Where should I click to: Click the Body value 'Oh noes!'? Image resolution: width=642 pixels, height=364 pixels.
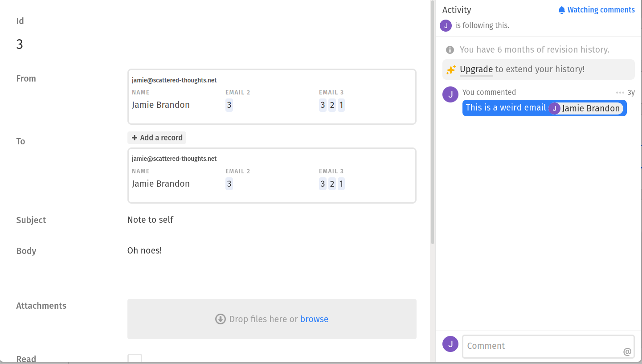(144, 250)
